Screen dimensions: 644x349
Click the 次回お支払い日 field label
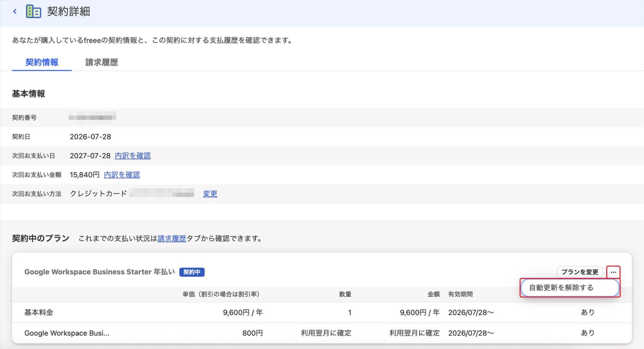[33, 156]
